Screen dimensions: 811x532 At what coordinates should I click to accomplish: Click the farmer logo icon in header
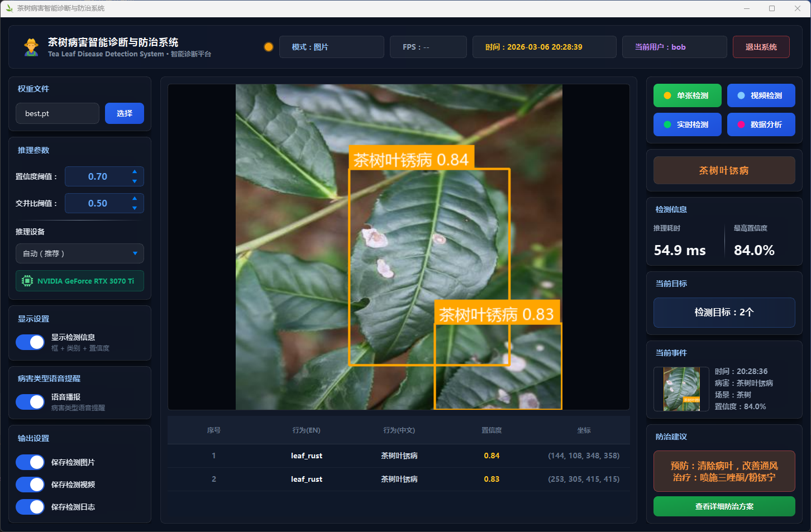(x=31, y=47)
